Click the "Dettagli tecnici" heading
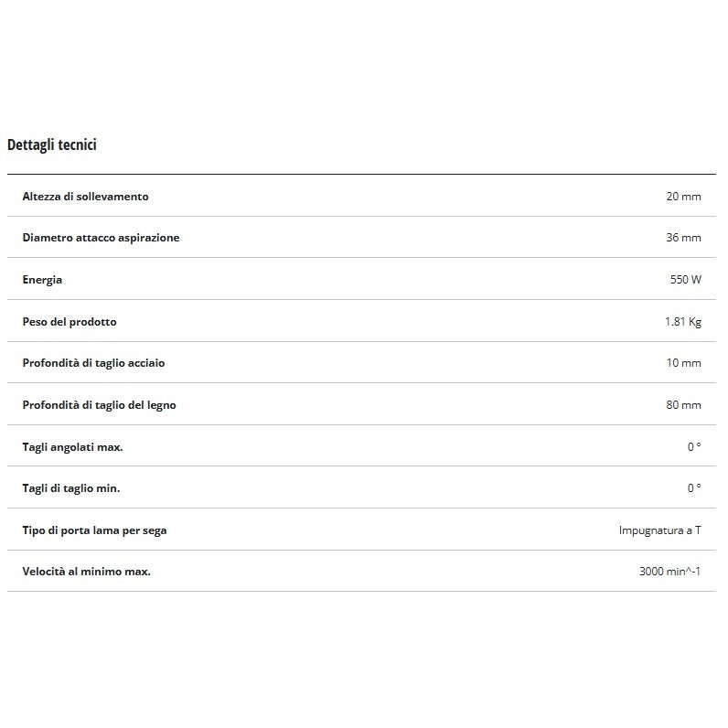 tap(52, 145)
